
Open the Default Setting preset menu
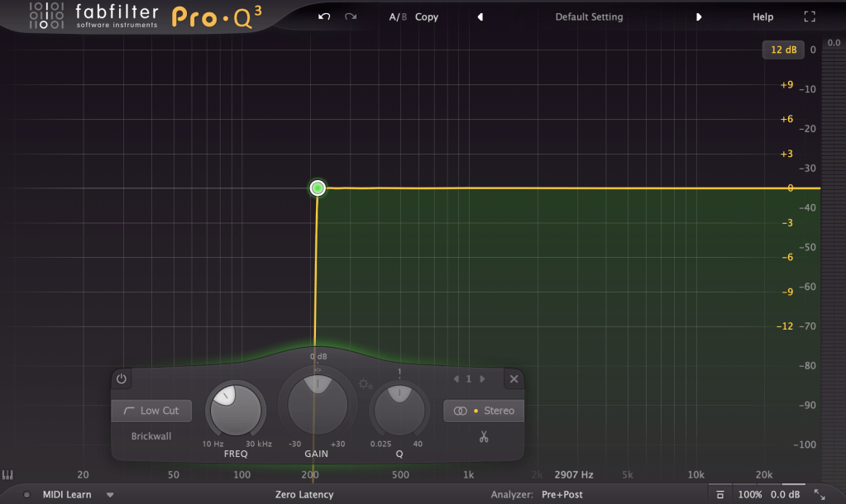pos(589,17)
